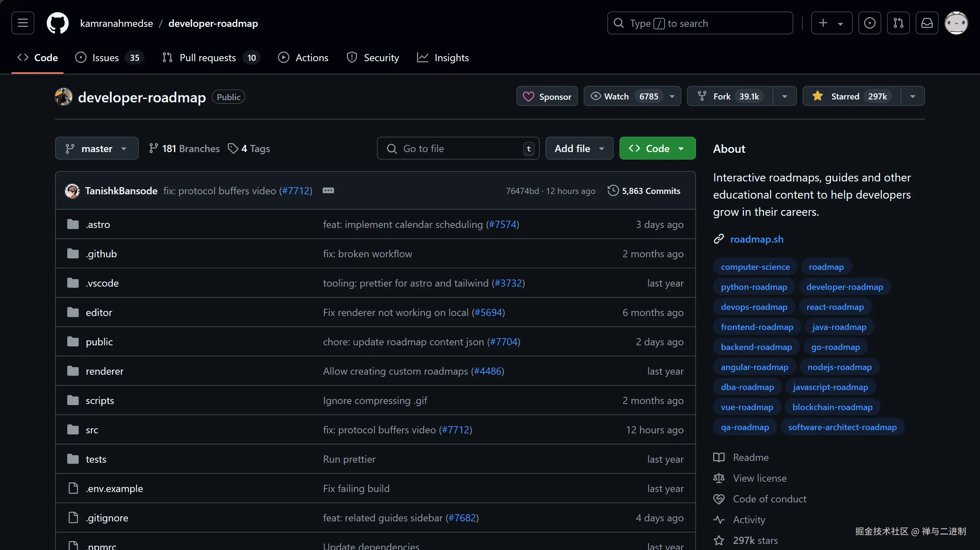Click the commit history clock icon
980x550 pixels.
(x=613, y=190)
